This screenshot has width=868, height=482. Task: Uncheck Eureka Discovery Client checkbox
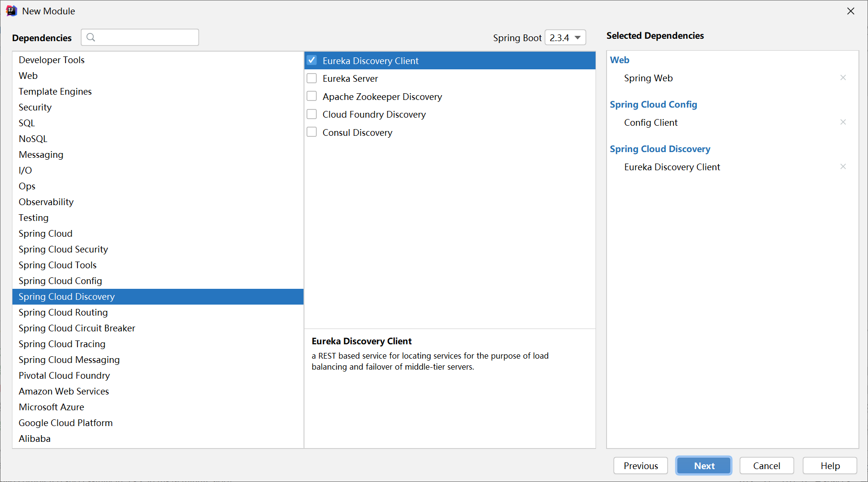pyautogui.click(x=312, y=60)
